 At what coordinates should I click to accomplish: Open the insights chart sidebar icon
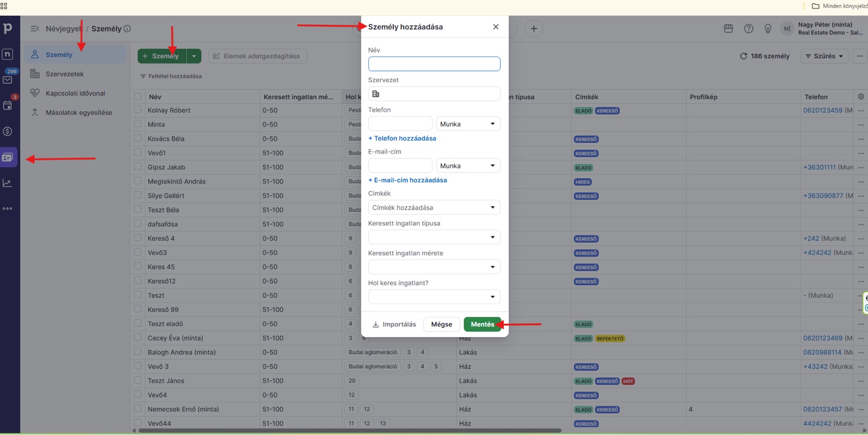point(8,183)
